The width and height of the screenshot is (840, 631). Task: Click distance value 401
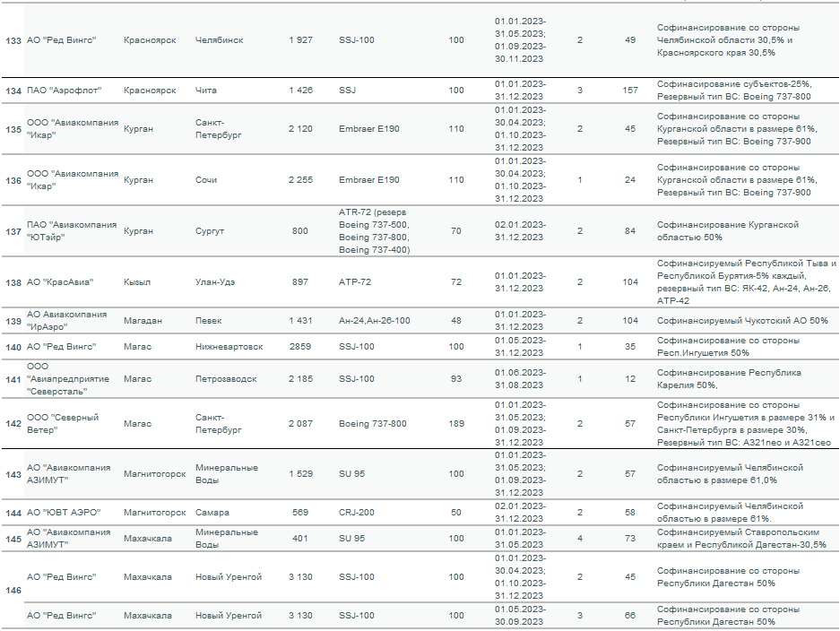[x=300, y=539]
